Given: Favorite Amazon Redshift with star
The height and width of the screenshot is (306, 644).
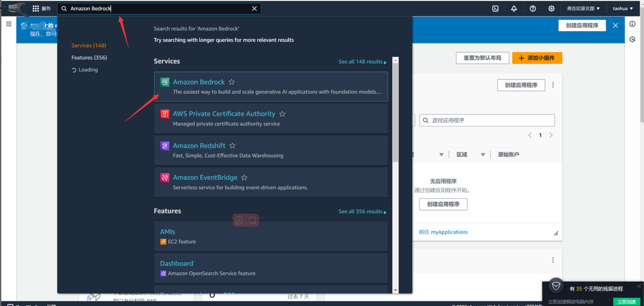Looking at the screenshot, I should pos(232,146).
